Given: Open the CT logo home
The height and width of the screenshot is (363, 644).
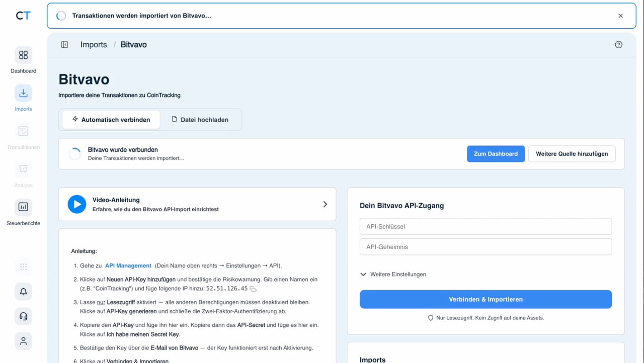Looking at the screenshot, I should point(23,16).
